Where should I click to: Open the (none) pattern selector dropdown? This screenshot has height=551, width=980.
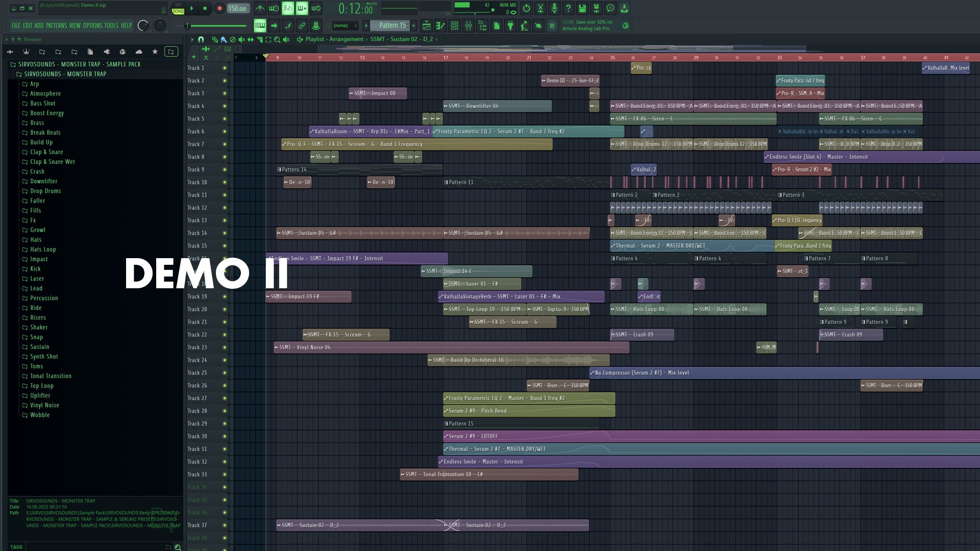[344, 26]
